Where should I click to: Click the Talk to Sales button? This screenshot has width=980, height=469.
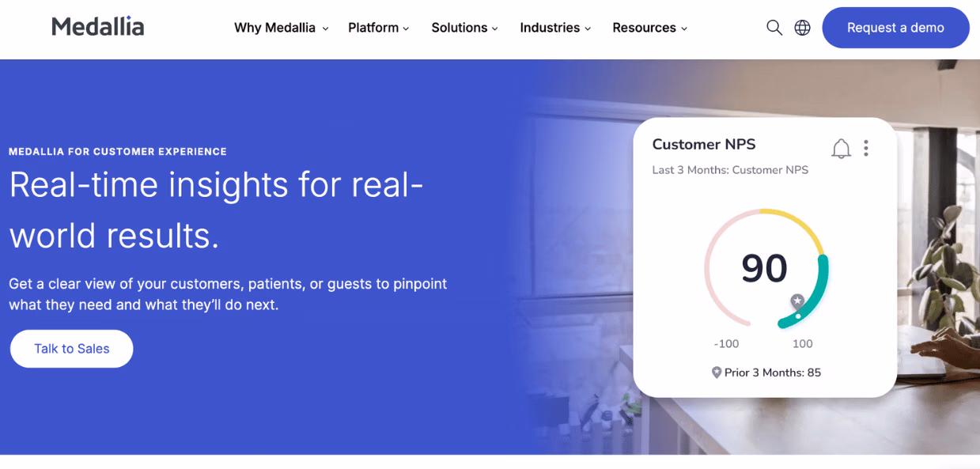point(71,348)
